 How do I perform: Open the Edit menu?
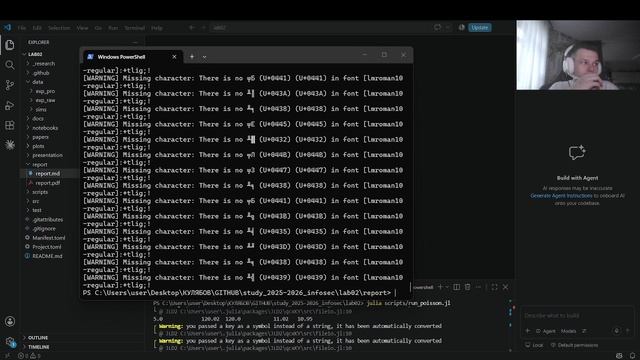pyautogui.click(x=37, y=28)
